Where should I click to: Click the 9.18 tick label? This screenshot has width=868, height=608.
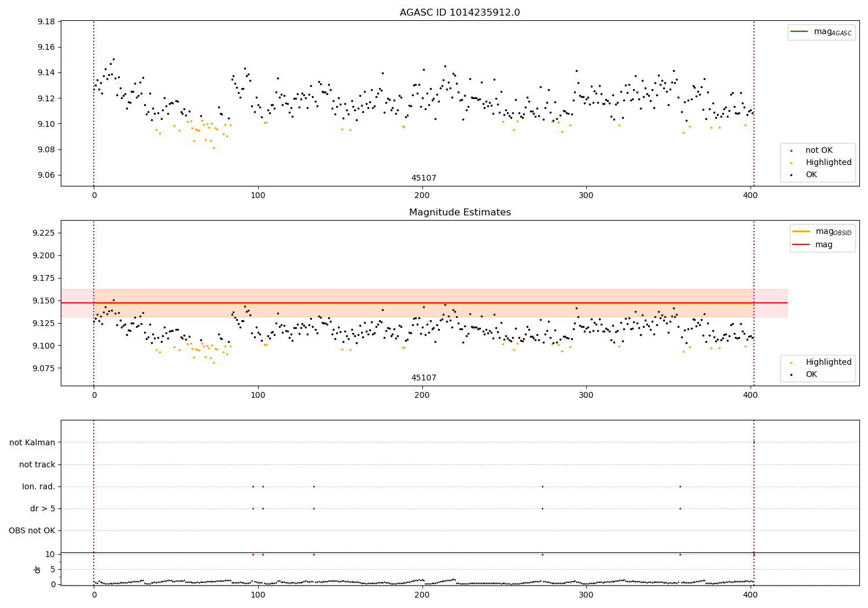click(46, 22)
